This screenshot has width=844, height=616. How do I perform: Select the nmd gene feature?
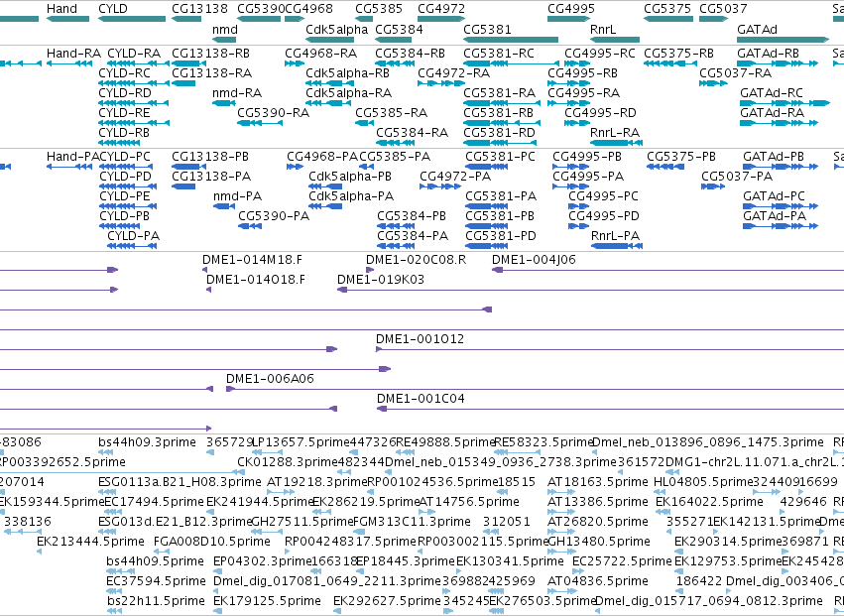(224, 40)
